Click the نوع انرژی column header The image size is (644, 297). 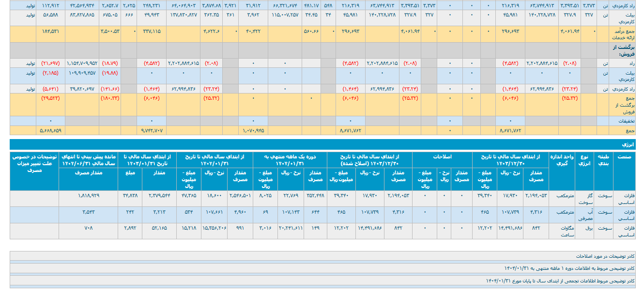point(584,160)
